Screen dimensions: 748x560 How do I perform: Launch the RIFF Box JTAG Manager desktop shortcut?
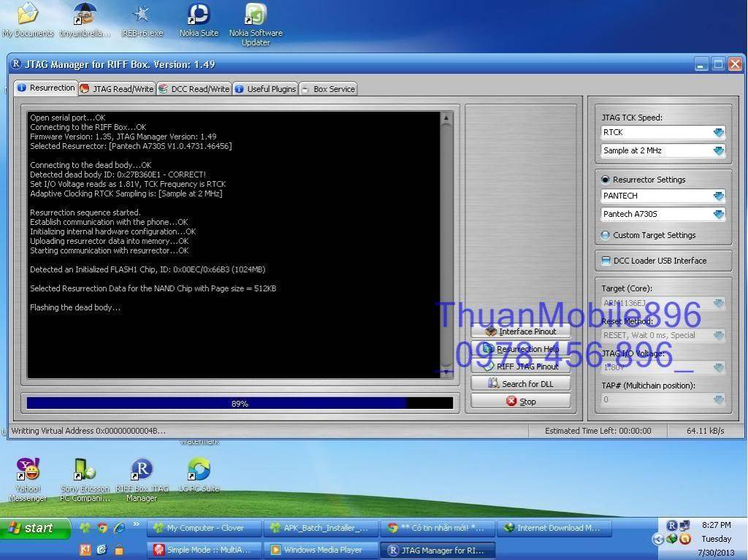(142, 480)
